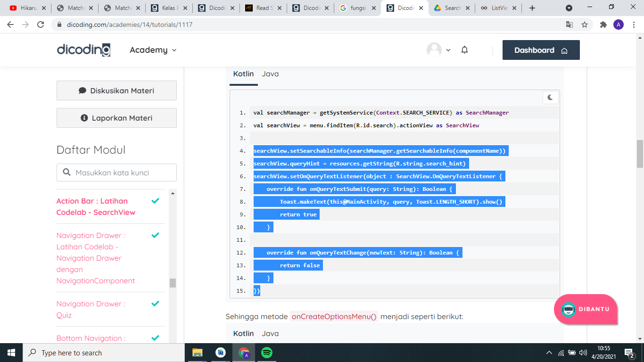Viewport: 644px width, 362px height.
Task: Switch to the Java code tab
Action: tap(270, 74)
